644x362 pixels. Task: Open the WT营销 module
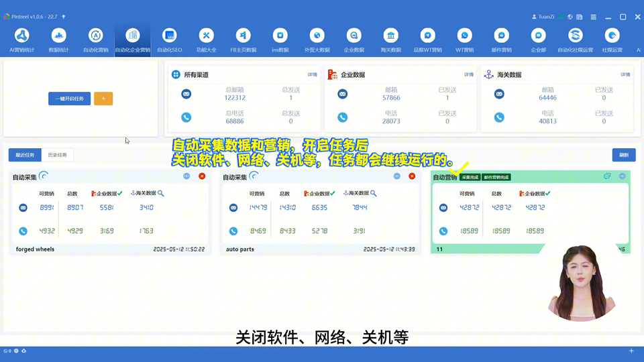[464, 40]
